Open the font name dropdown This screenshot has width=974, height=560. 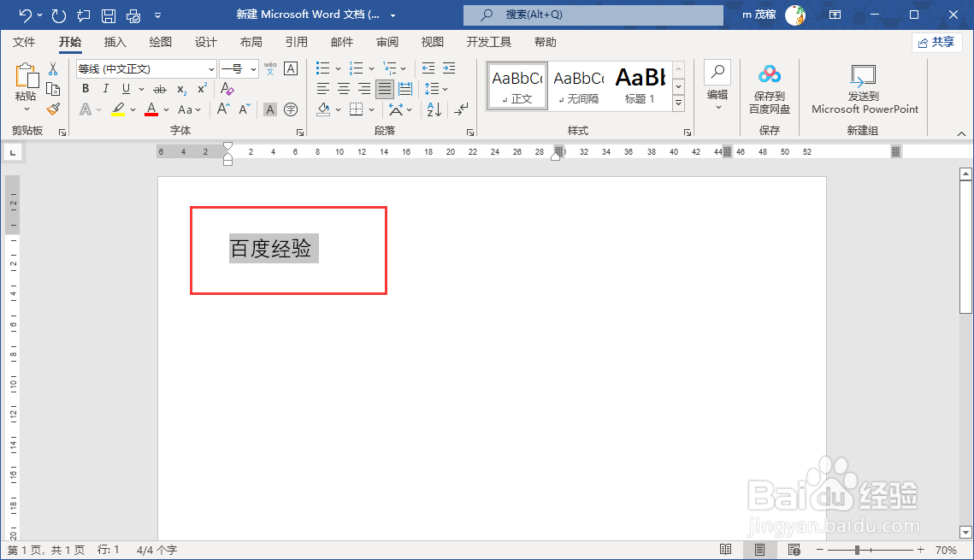(210, 68)
